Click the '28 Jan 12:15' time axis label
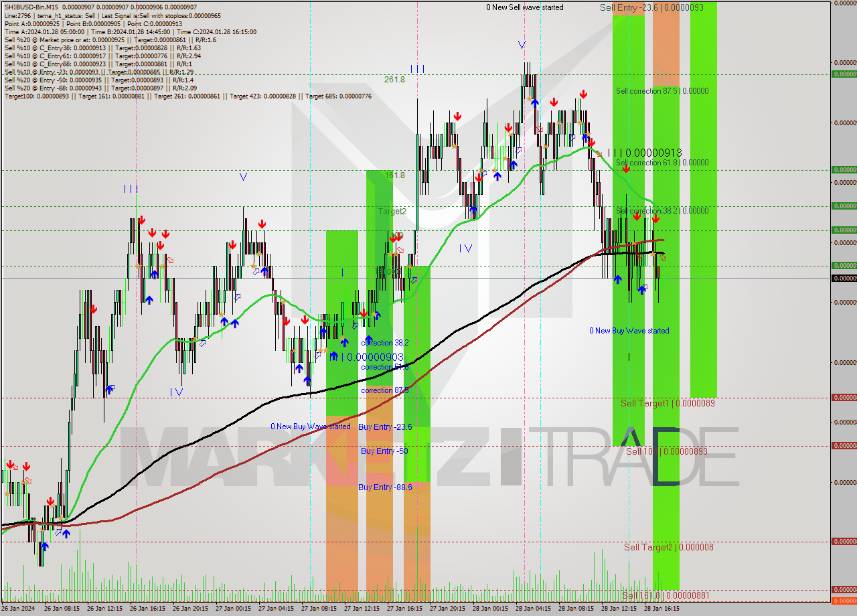The image size is (857, 616). tap(619, 609)
